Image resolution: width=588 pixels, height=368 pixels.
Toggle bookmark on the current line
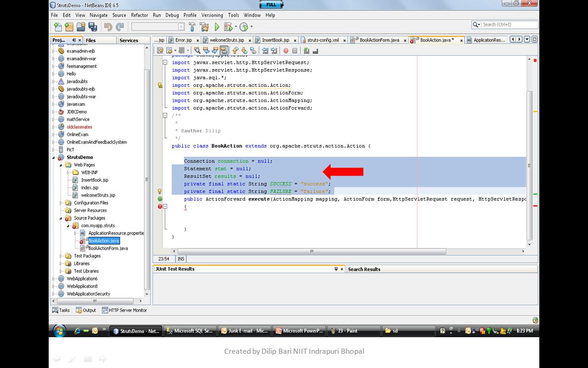[x=253, y=50]
